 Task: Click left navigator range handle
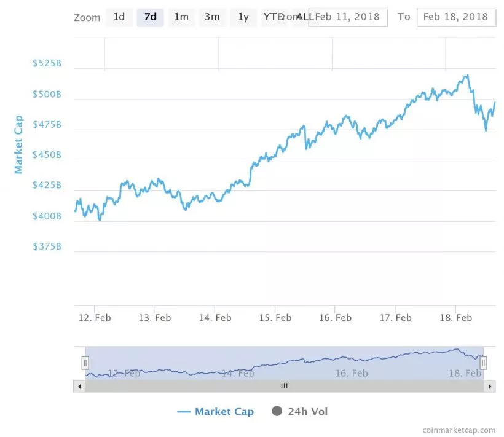[85, 363]
